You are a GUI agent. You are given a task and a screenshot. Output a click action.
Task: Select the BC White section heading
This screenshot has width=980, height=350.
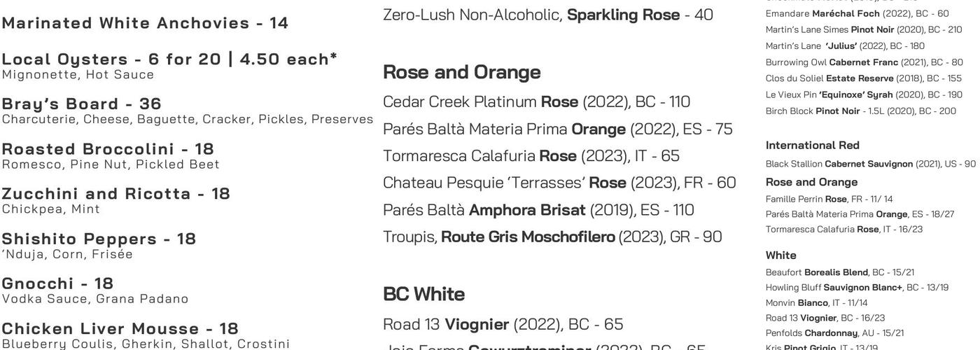click(x=423, y=294)
